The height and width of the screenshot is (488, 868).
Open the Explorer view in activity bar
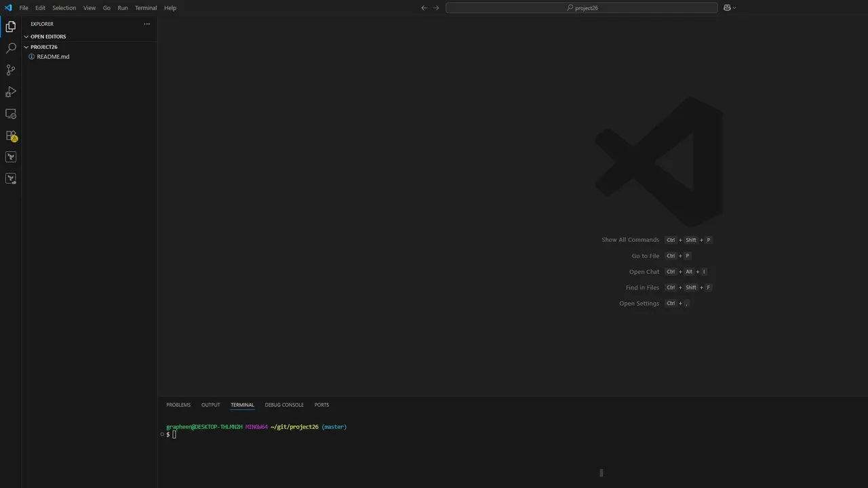click(x=11, y=27)
